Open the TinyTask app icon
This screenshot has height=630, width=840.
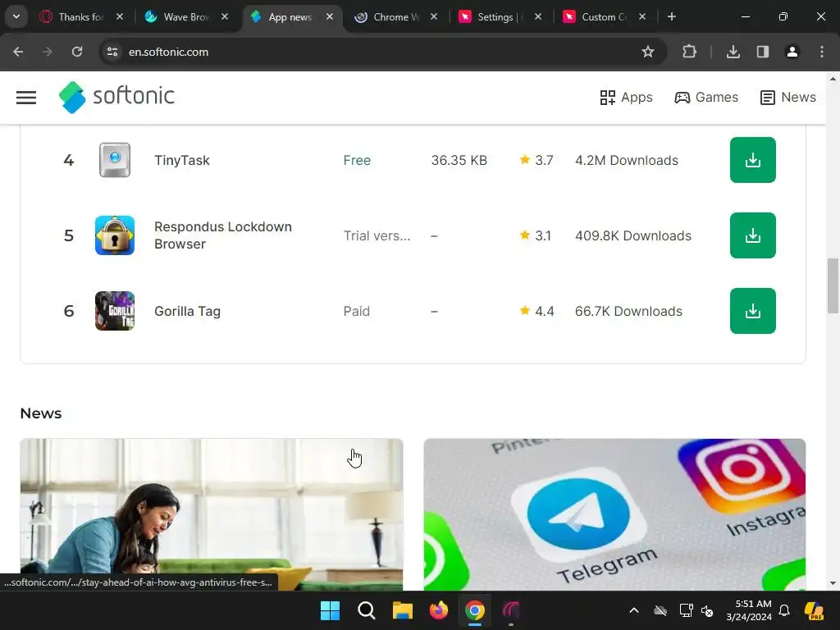115,160
